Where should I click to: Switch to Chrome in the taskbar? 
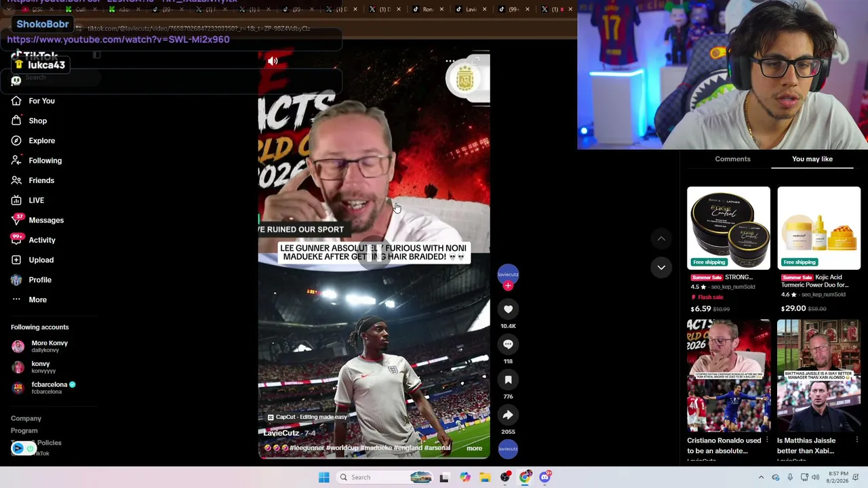pos(525,477)
